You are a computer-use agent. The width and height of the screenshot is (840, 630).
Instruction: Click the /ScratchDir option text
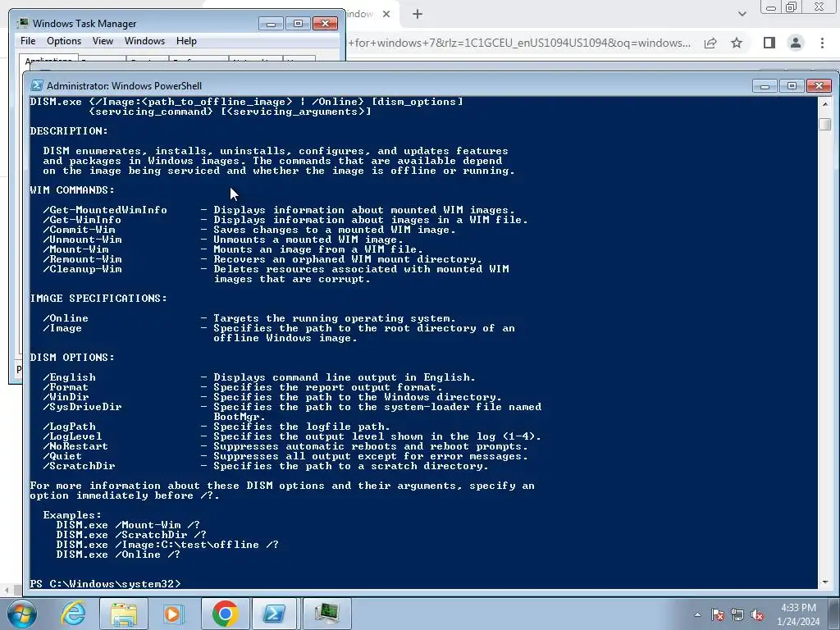79,466
